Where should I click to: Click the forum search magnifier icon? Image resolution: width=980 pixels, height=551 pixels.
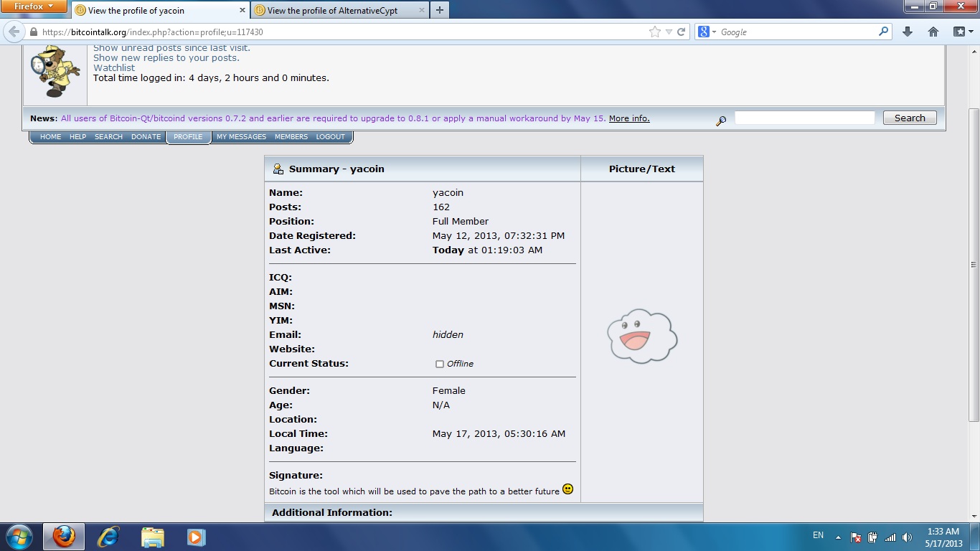tap(721, 121)
